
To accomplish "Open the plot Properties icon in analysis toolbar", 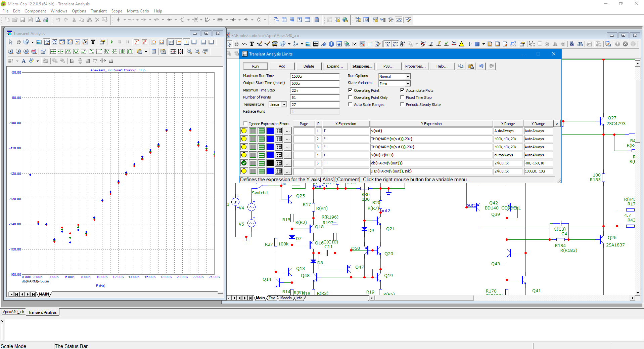I will click(102, 42).
